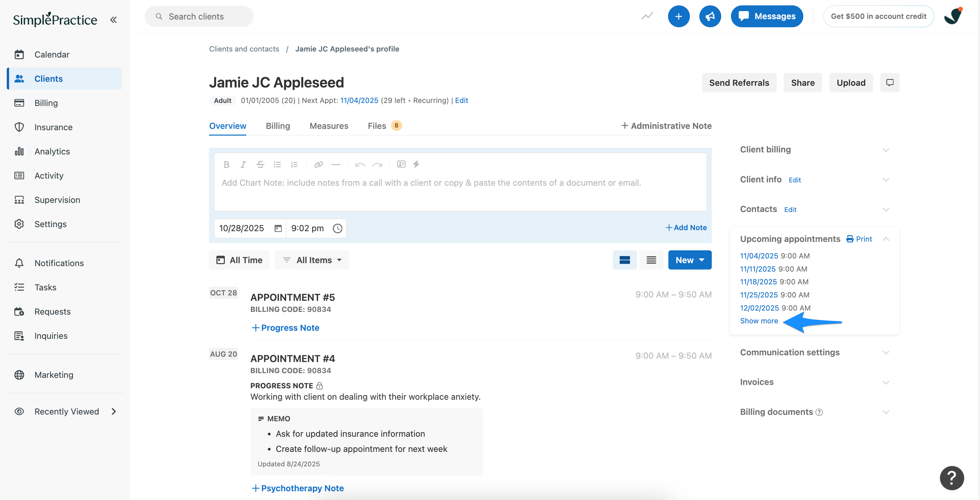
Task: Click Send Referrals button
Action: click(x=739, y=82)
